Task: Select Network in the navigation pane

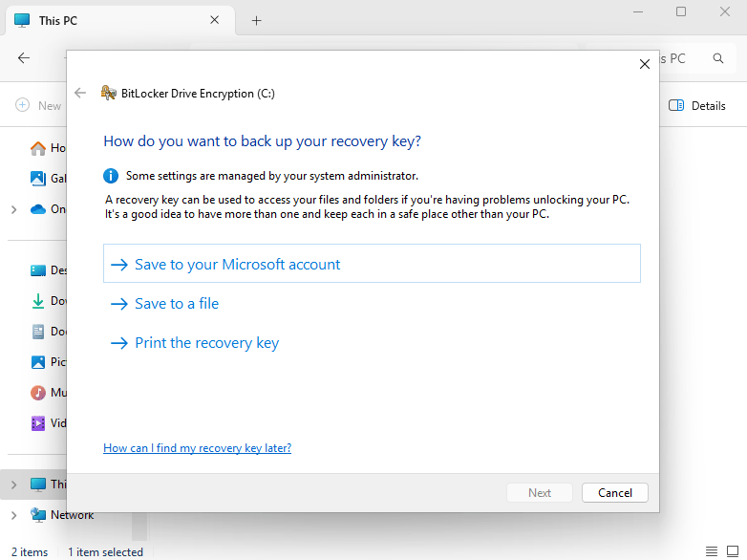Action: [x=72, y=515]
